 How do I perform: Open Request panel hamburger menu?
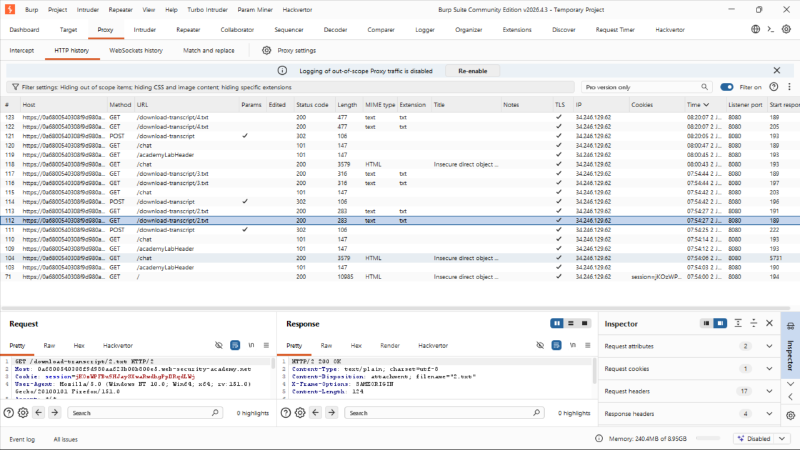click(x=266, y=345)
